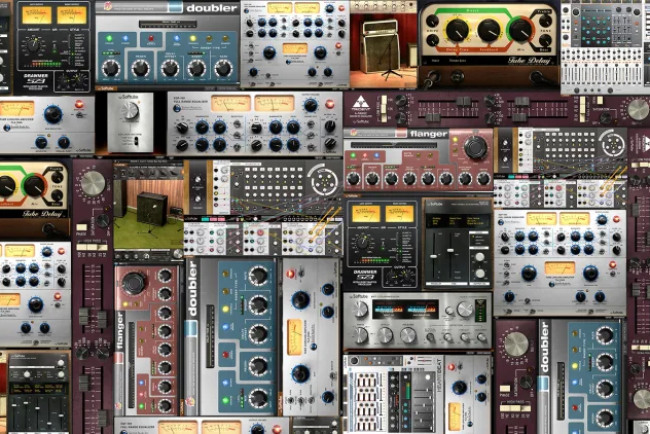Click the HEARTBEAT label on the drum machine
Viewport: 650px width, 434px height.
pos(439,375)
